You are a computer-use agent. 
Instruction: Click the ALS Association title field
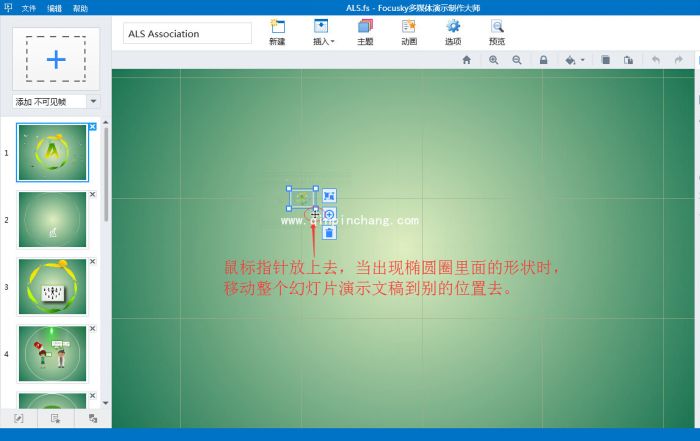pyautogui.click(x=187, y=33)
